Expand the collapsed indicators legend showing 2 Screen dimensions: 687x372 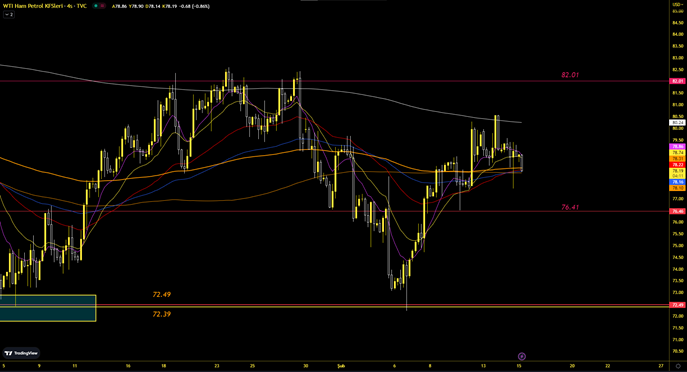8,14
